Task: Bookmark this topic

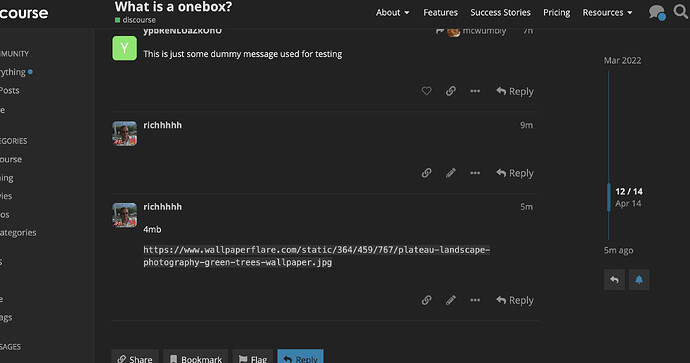Action: click(195, 357)
